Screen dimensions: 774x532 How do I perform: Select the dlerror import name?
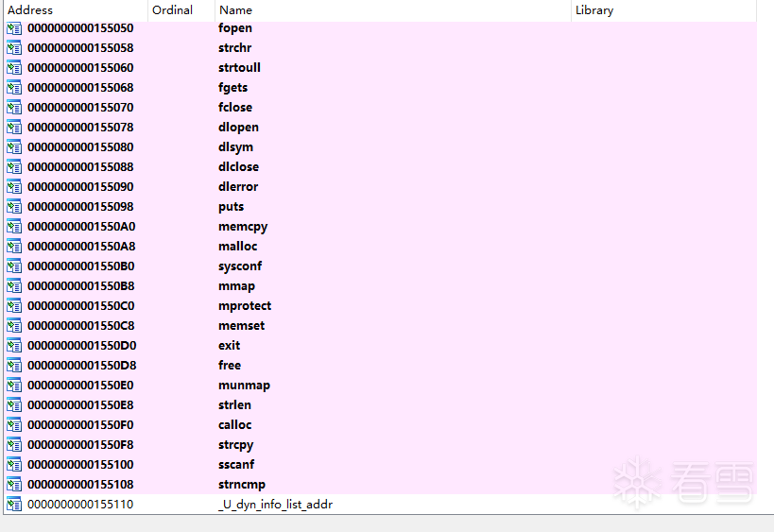238,187
